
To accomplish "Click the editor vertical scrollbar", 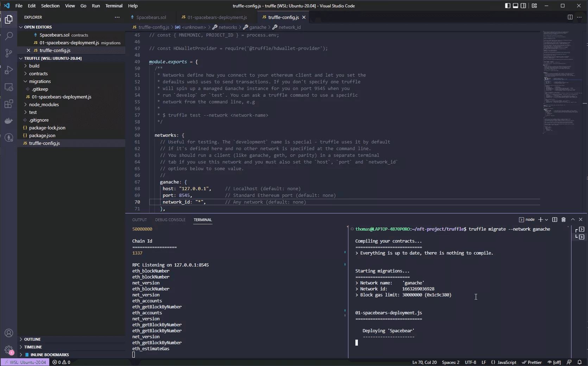I will 585,122.
